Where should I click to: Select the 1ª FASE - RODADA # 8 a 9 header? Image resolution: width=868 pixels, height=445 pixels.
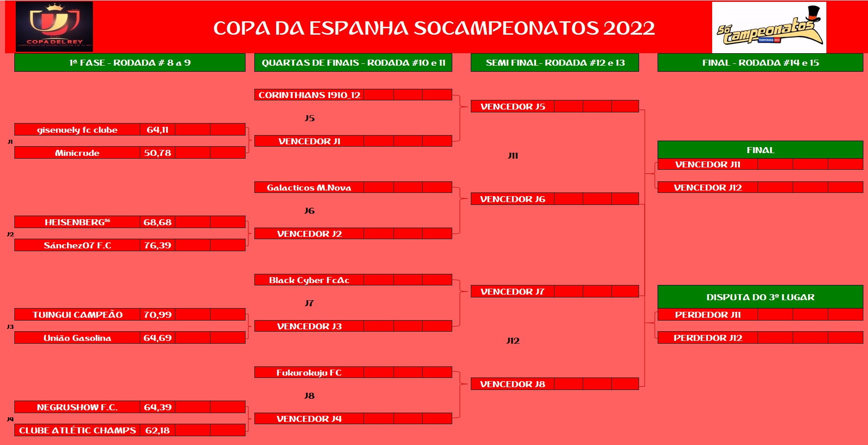click(x=129, y=62)
